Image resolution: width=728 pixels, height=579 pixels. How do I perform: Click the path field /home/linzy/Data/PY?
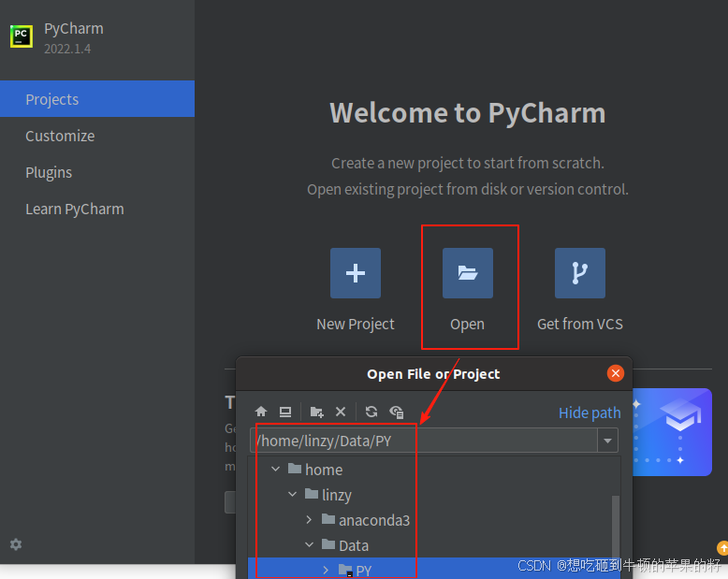(424, 441)
